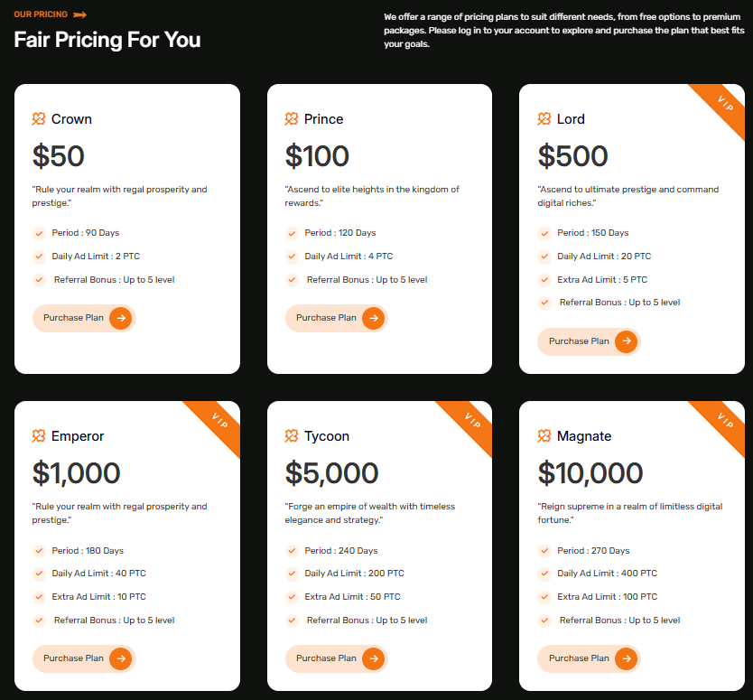Click the orange arrow icon on Tycoon plan
Screen dimensions: 753x700
tap(374, 658)
